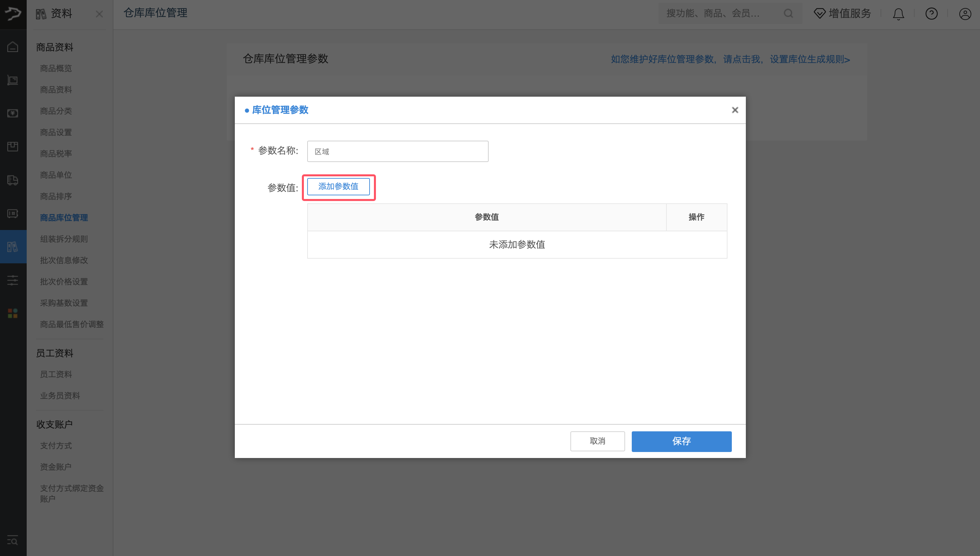Open 批次价格设置 menu item
The image size is (980, 556).
point(64,281)
